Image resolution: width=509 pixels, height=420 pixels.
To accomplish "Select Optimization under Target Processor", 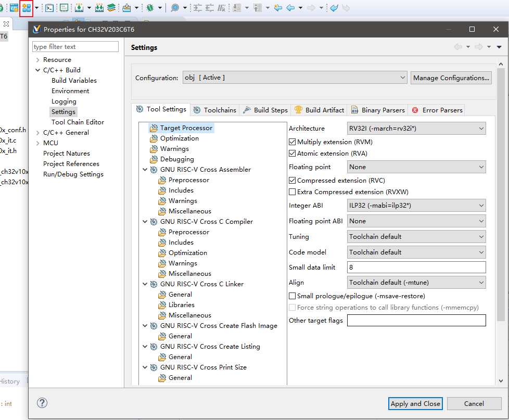I will [x=179, y=138].
